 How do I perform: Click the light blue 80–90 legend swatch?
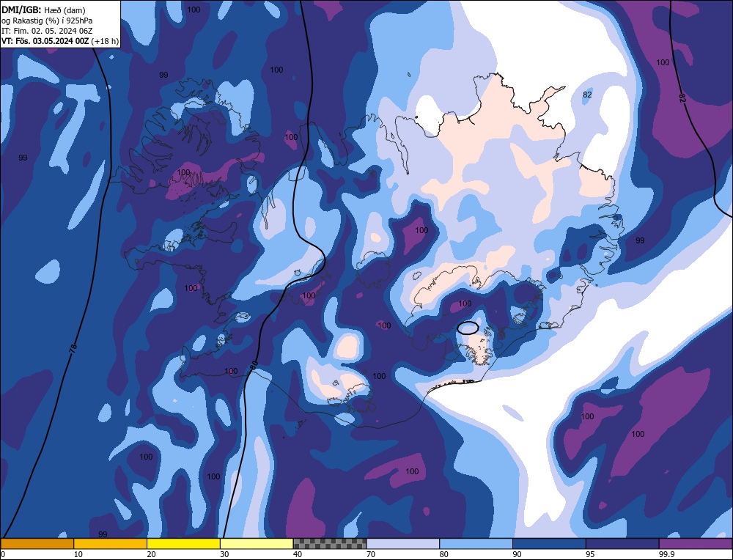coord(476,544)
